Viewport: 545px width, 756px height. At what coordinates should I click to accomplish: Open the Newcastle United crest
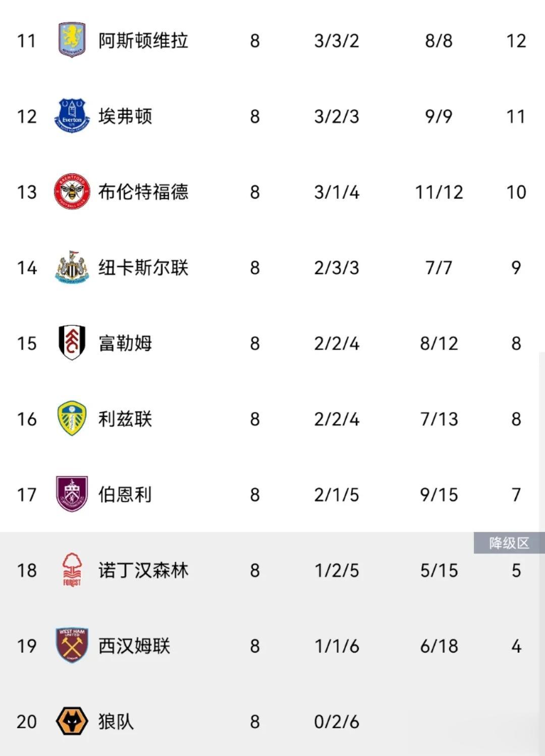pyautogui.click(x=72, y=267)
